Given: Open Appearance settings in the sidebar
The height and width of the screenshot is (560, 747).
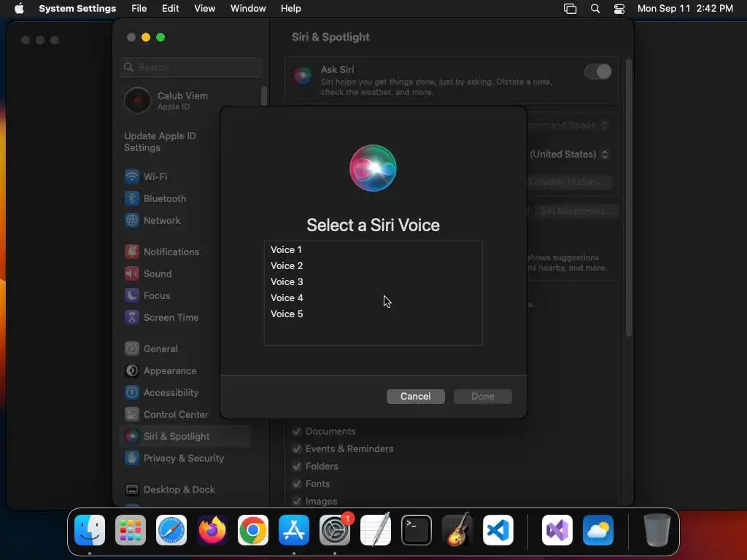Looking at the screenshot, I should [160, 371].
